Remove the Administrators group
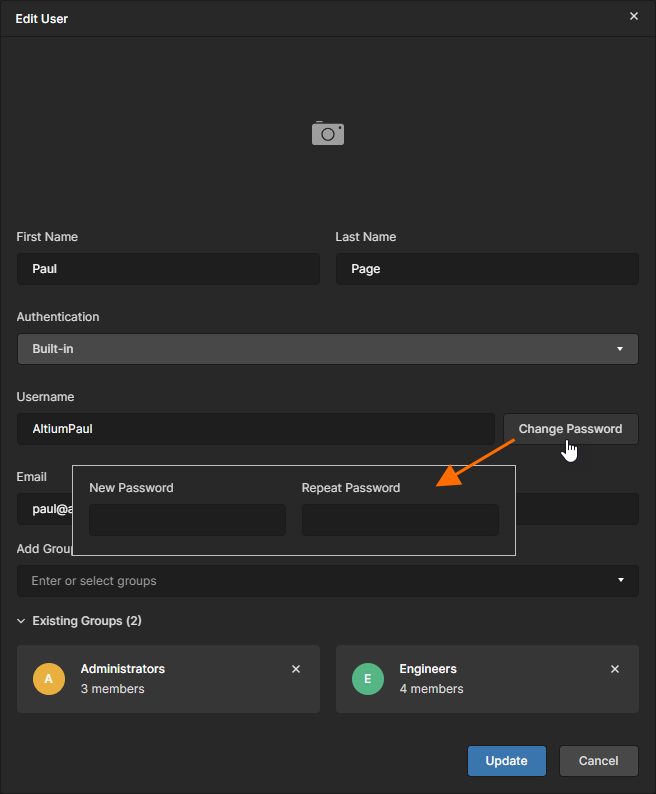 tap(296, 669)
